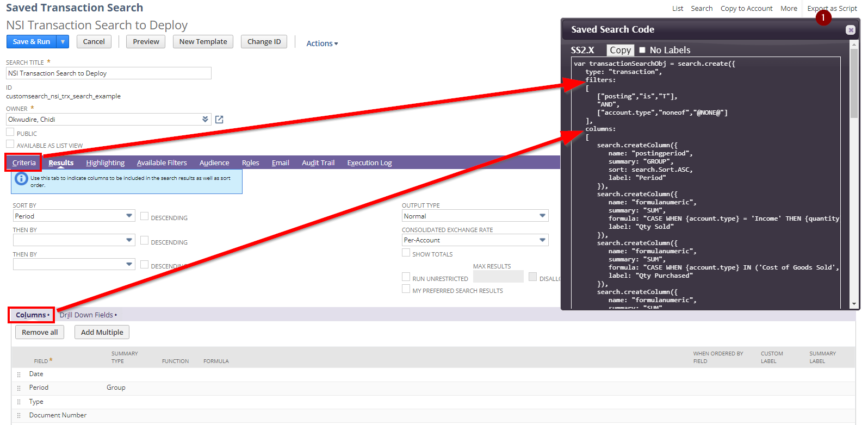Click the Cancel button
868x425 pixels.
coord(94,41)
